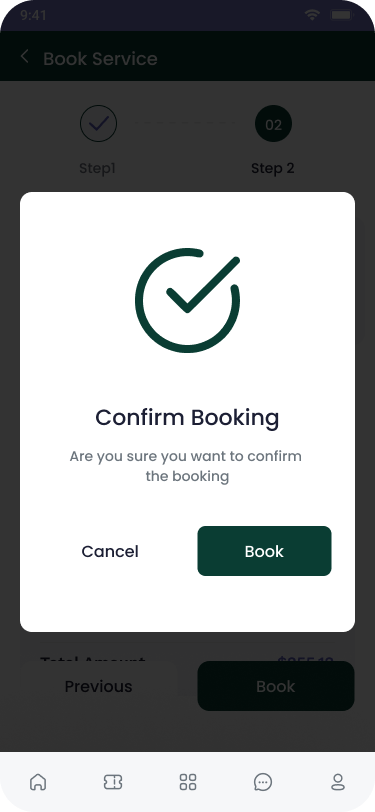
Task: Tap the battery status icon
Action: pyautogui.click(x=341, y=14)
